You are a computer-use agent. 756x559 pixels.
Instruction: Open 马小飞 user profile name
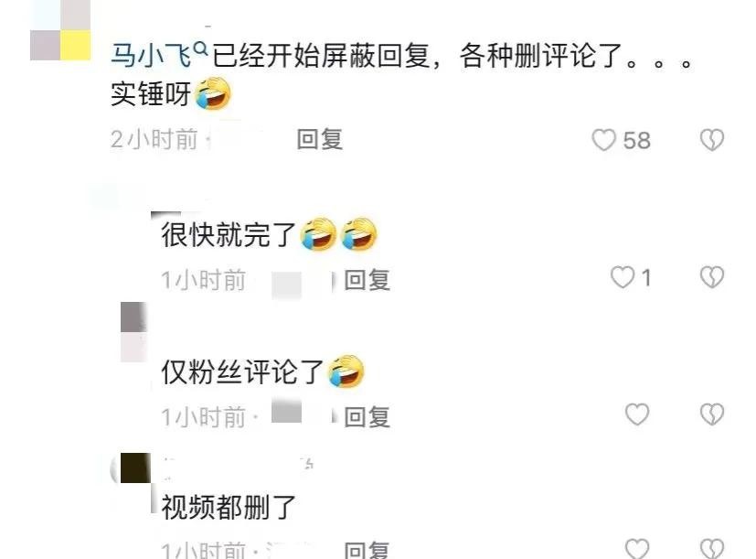pos(152,56)
